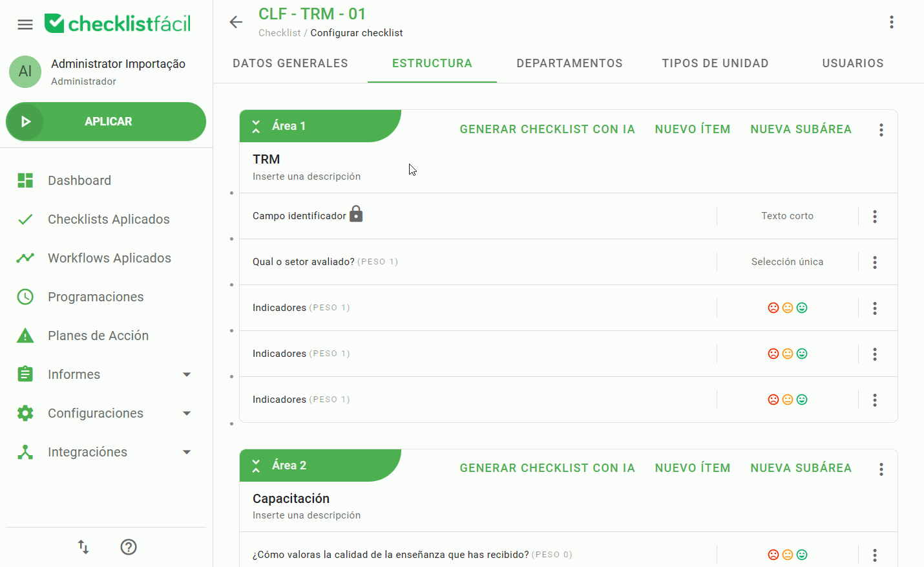Image resolution: width=924 pixels, height=567 pixels.
Task: Go back with the arrow icon
Action: [236, 22]
